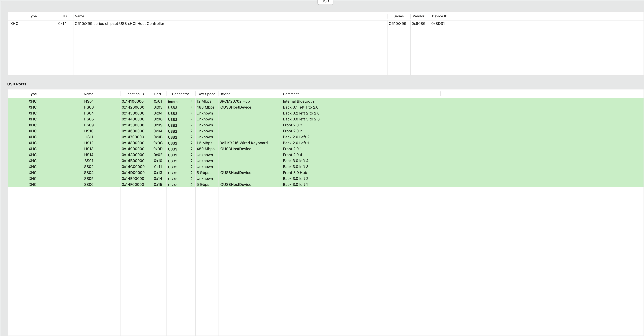
Task: Select the HS13 port name cell
Action: click(x=89, y=149)
